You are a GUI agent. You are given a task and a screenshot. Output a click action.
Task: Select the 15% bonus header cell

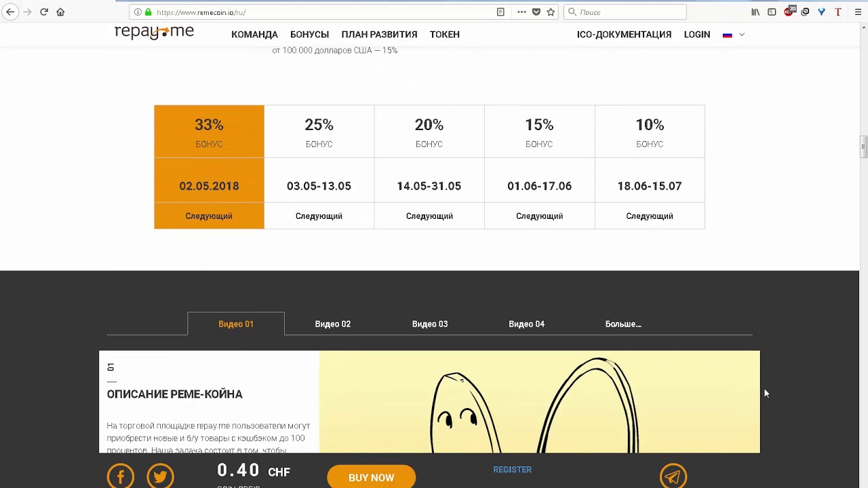pos(539,131)
